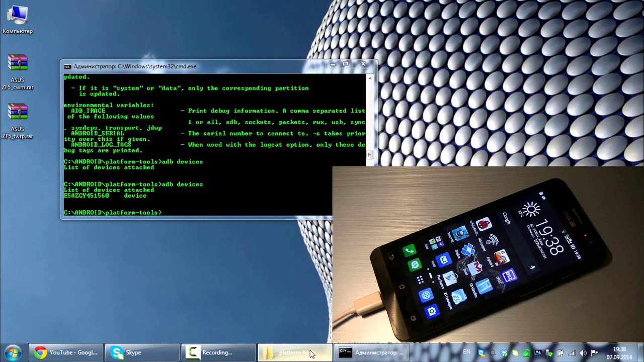Click Safely Remove Hardware tray icon
644x362 pixels.
click(x=549, y=353)
